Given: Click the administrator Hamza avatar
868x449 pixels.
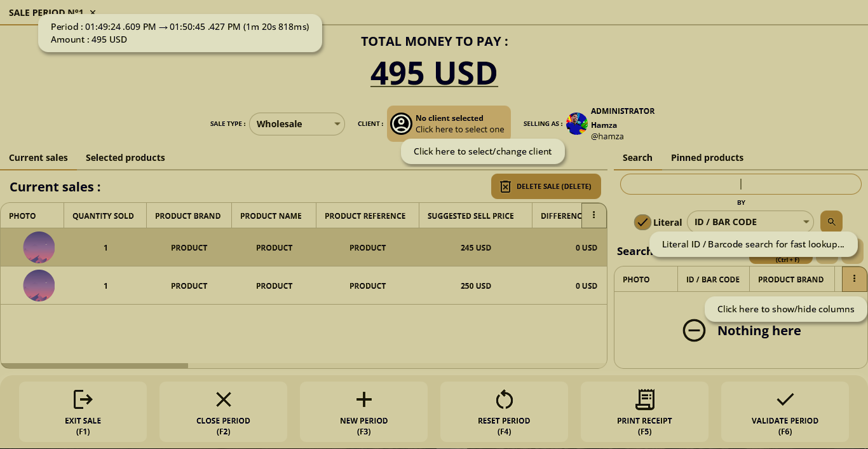Looking at the screenshot, I should coord(576,124).
